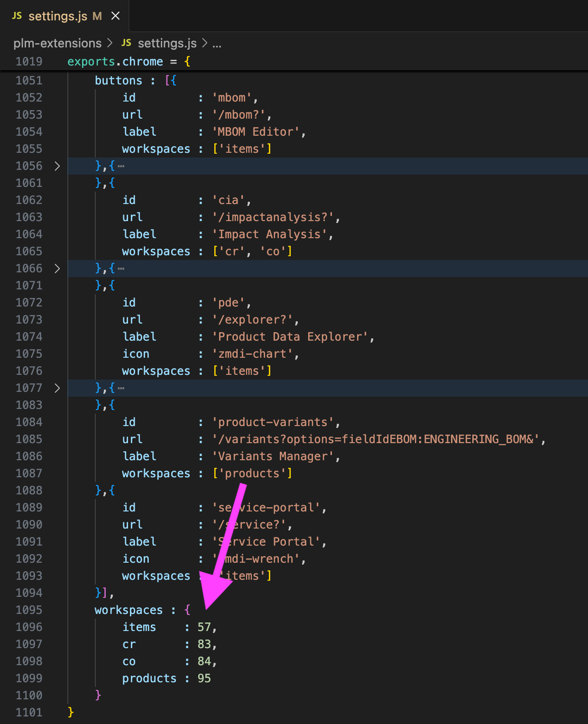Click the folded ellipsis on line 1077
The image size is (588, 724).
[x=121, y=388]
